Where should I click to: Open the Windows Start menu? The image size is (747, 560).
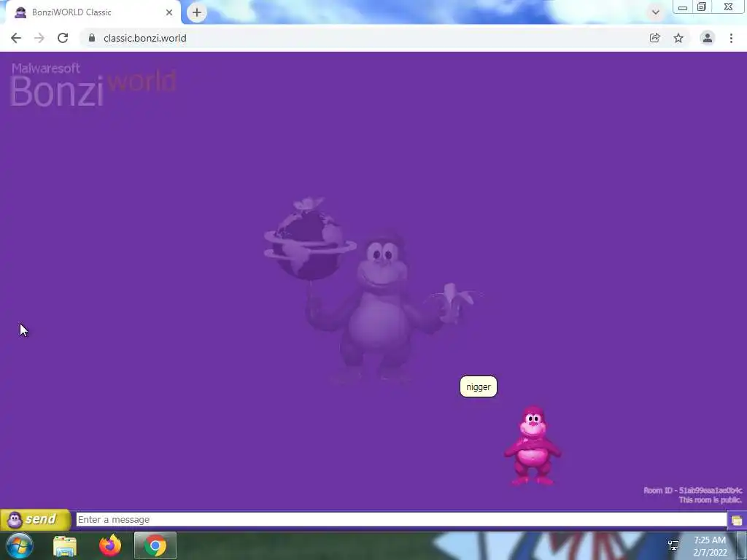pos(19,545)
